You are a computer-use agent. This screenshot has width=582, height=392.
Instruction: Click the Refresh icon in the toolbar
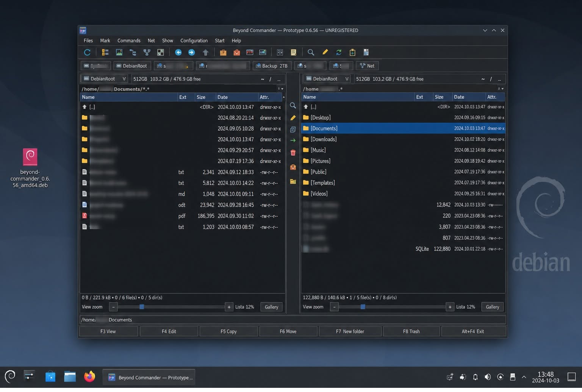point(87,52)
